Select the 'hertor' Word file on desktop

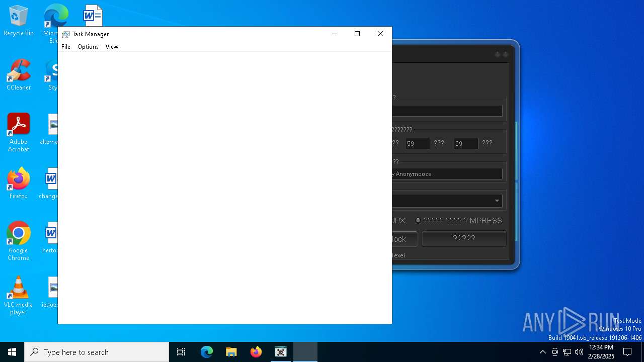(50, 238)
